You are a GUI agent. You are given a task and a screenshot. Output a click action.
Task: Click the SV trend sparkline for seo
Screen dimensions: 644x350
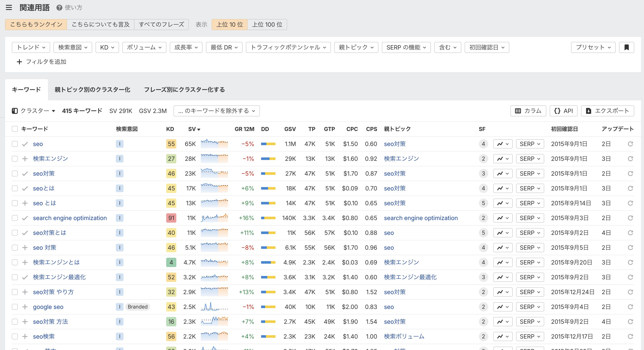pyautogui.click(x=214, y=144)
